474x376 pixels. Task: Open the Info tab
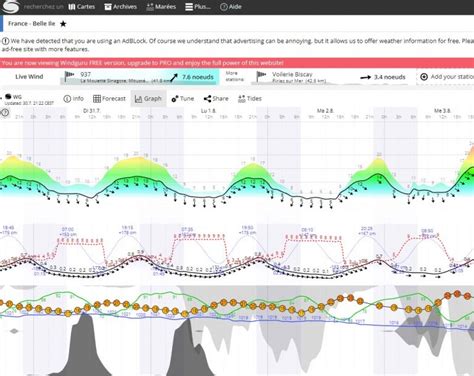(74, 99)
